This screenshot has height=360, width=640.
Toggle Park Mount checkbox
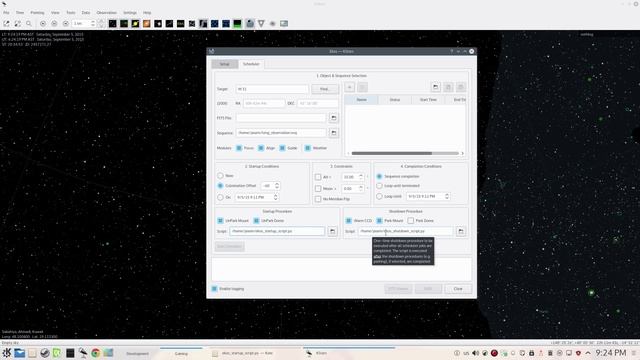click(x=379, y=220)
